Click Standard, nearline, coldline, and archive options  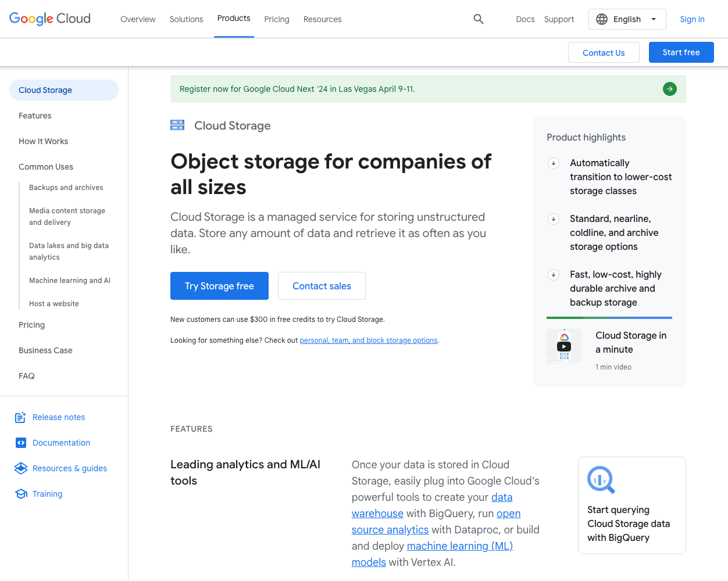[614, 233]
